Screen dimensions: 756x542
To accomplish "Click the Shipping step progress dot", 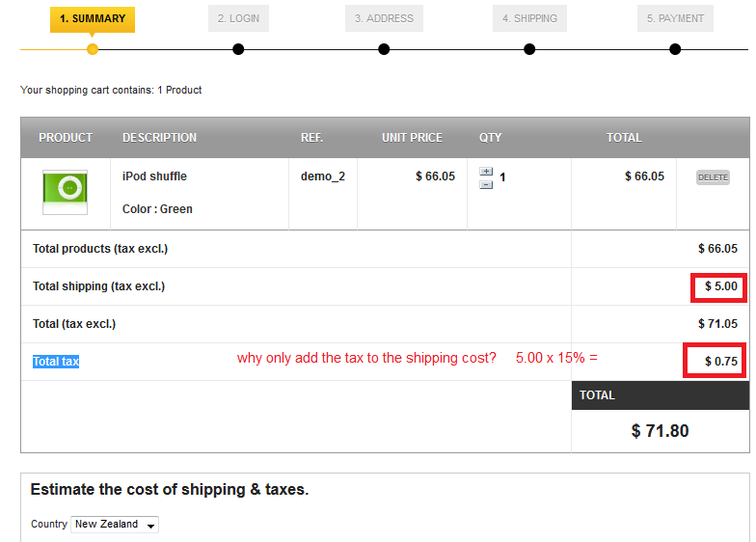I will (529, 49).
